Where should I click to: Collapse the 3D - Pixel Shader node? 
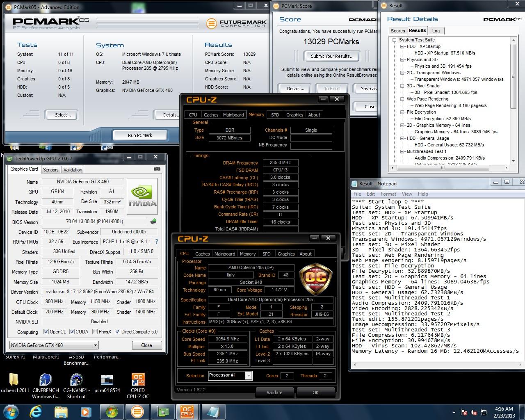coord(402,86)
